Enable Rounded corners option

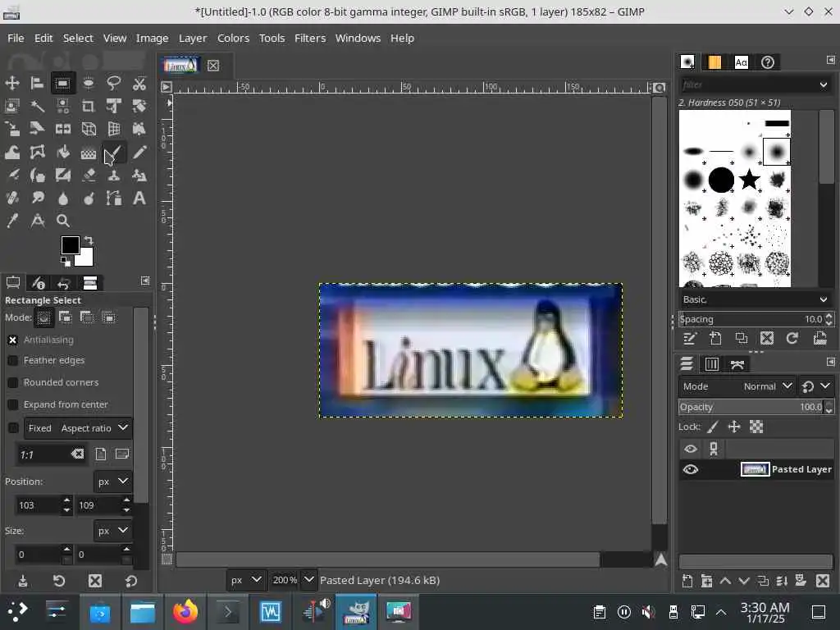click(x=13, y=382)
